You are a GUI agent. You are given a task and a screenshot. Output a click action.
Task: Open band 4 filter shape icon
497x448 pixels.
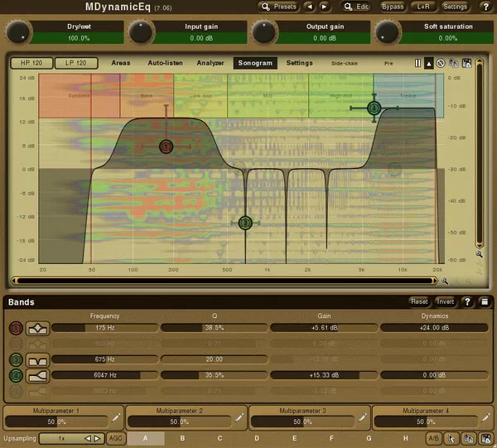[x=38, y=375]
